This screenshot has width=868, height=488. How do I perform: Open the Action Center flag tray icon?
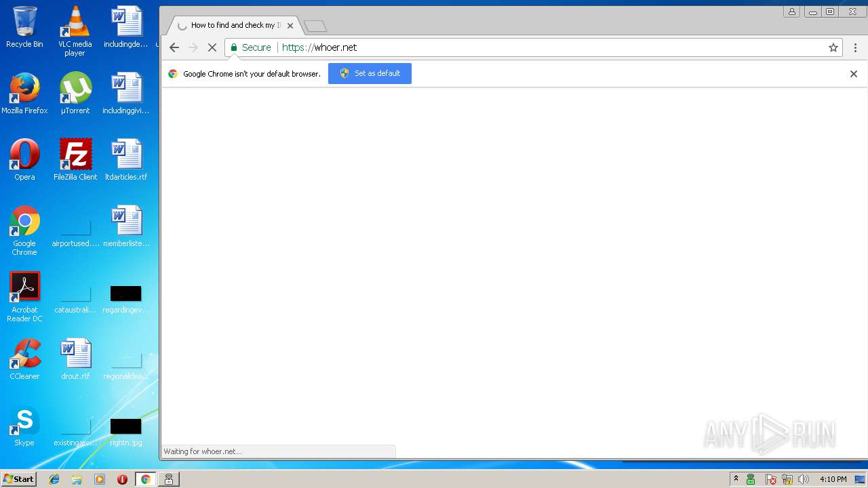(771, 479)
